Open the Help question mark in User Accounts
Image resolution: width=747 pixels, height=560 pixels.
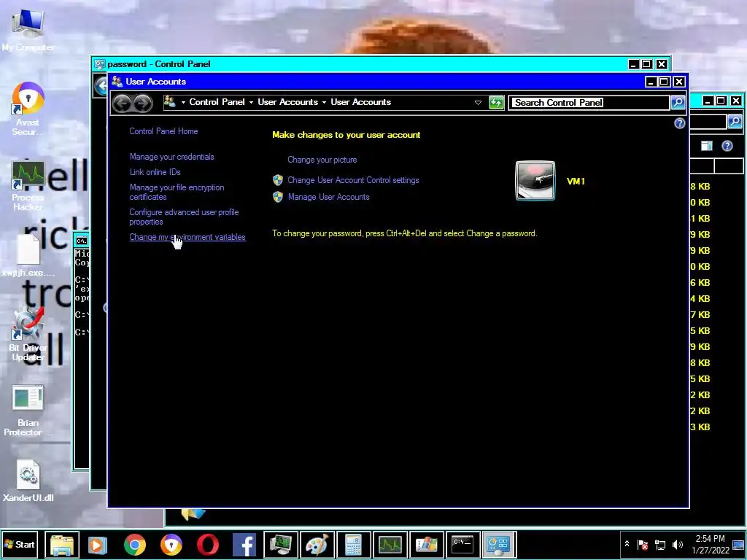[x=679, y=123]
